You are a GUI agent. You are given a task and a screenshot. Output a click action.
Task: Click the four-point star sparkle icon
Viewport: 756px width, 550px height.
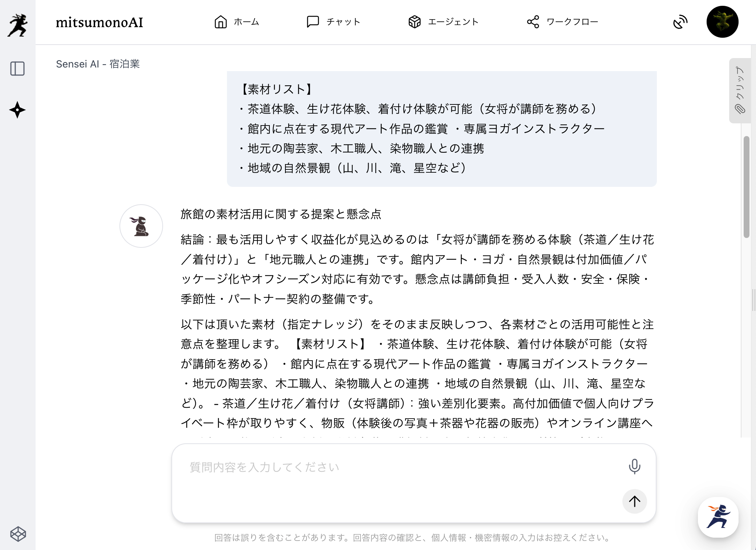(17, 110)
